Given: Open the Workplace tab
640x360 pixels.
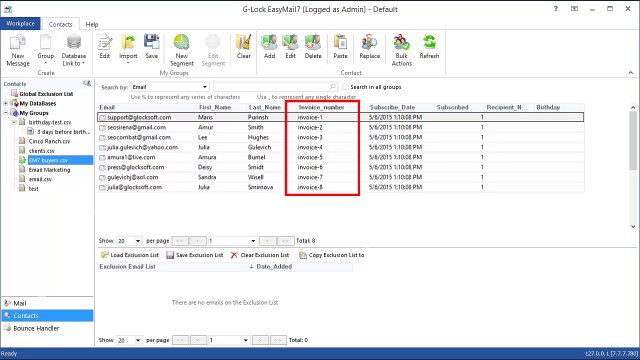Looking at the screenshot, I should pos(20,24).
